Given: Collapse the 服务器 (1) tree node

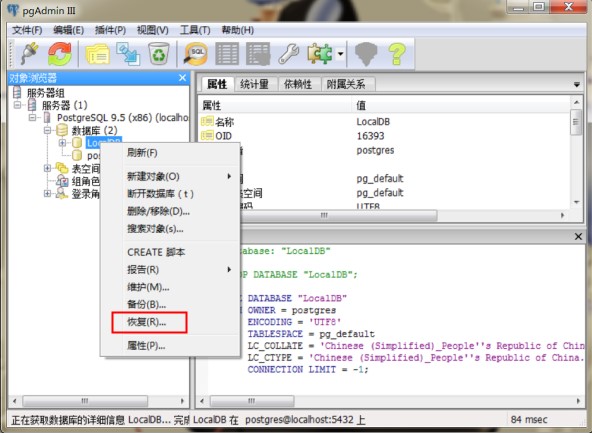Looking at the screenshot, I should (x=17, y=105).
